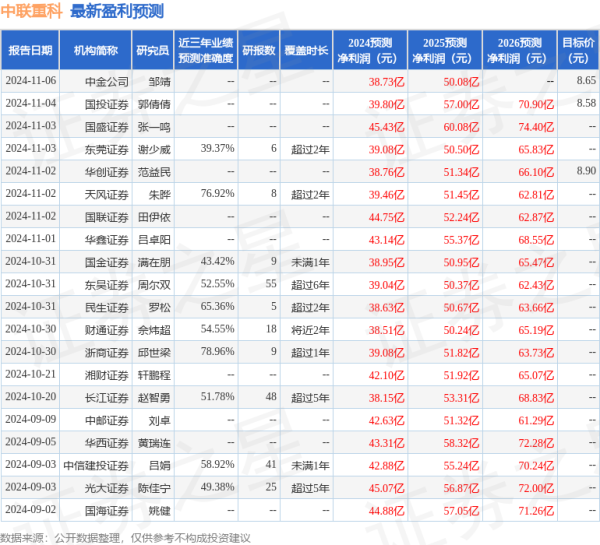Screen dimensions: 600x545
Task: Click the 2024-10-21 report date
Action: [x=31, y=374]
